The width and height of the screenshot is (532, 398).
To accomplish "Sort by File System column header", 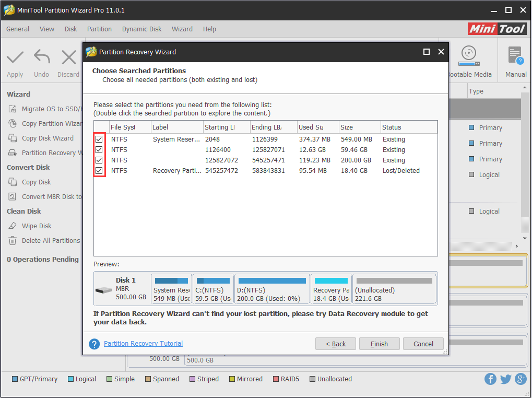I will click(130, 127).
